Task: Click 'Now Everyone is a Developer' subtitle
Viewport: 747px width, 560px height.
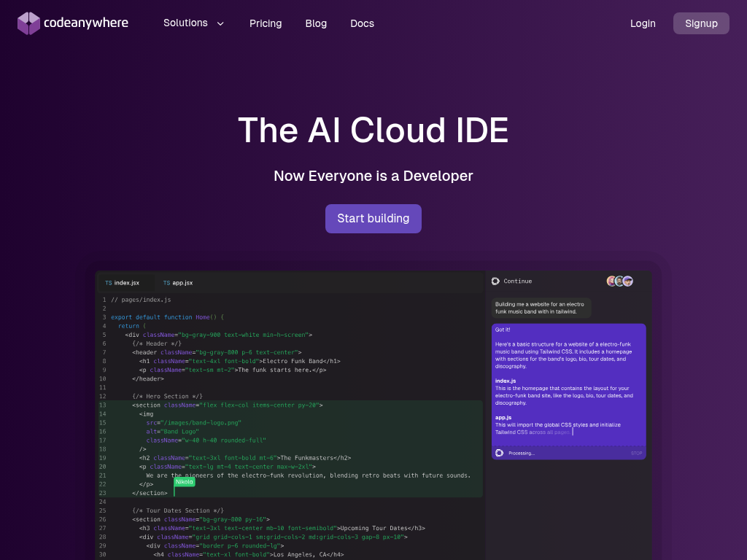Action: tap(373, 176)
